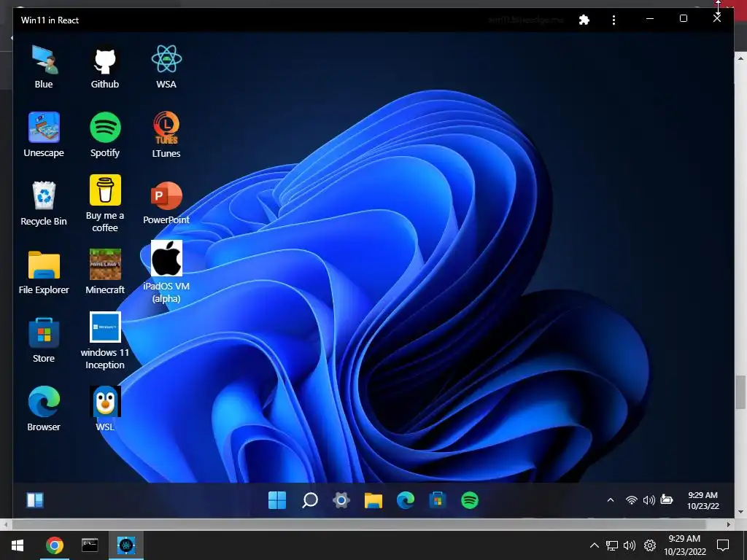Click the battery icon in inner taskbar
Screen dimensions: 747x560
click(667, 499)
